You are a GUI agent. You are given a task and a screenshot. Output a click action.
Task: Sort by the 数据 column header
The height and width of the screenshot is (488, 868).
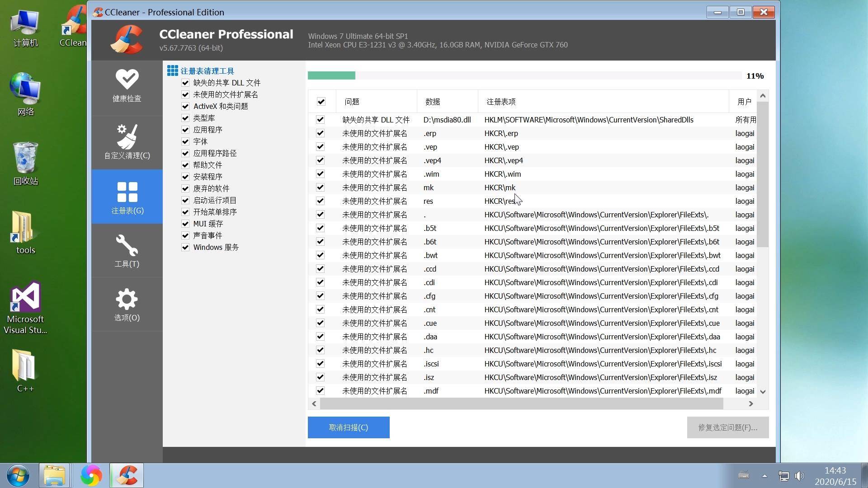[448, 102]
